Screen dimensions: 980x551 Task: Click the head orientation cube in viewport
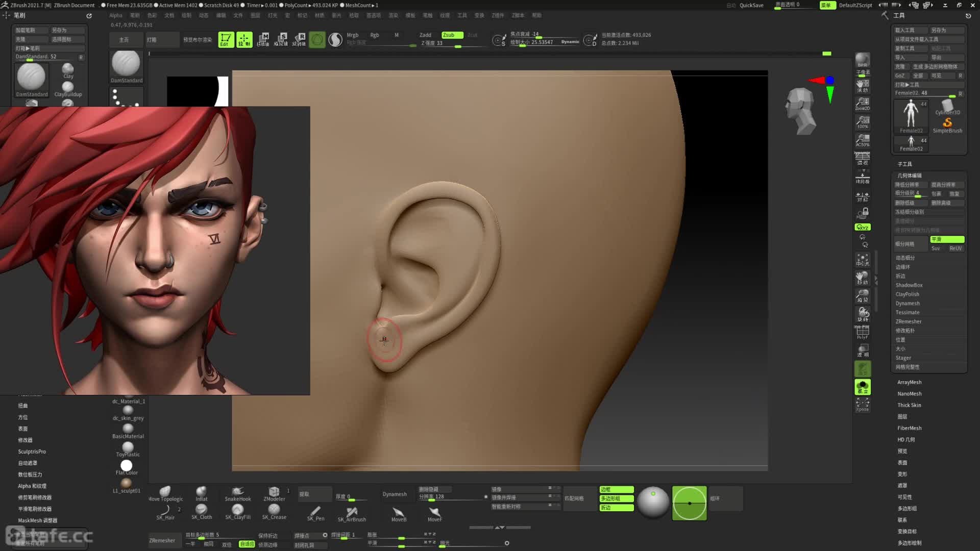point(800,111)
